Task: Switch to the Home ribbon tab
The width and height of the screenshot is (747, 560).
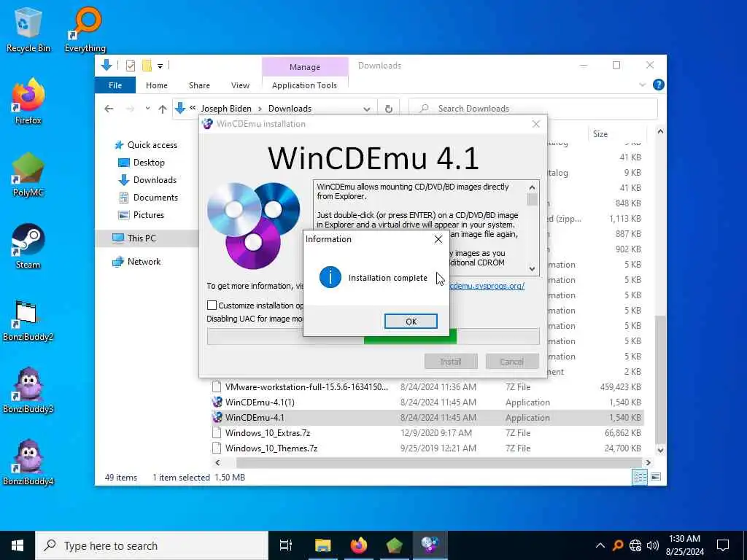Action: pyautogui.click(x=157, y=85)
